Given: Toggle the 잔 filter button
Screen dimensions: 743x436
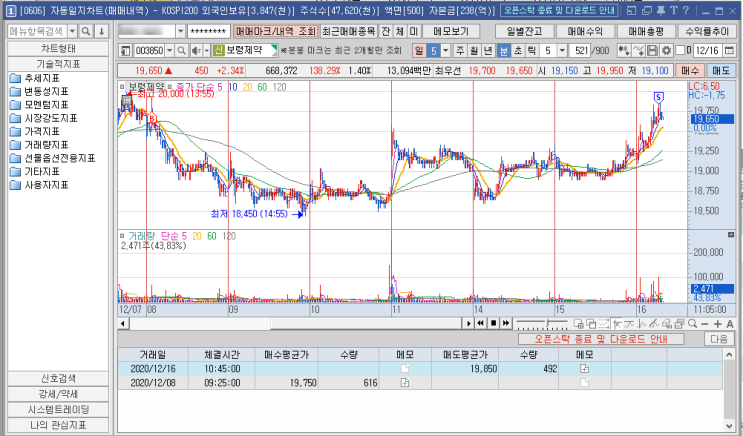Looking at the screenshot, I should 386,31.
